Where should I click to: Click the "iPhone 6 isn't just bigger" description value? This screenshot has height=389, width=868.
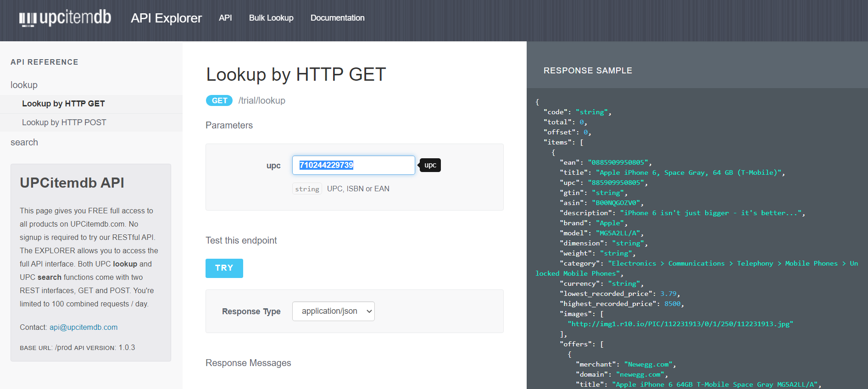coord(711,213)
